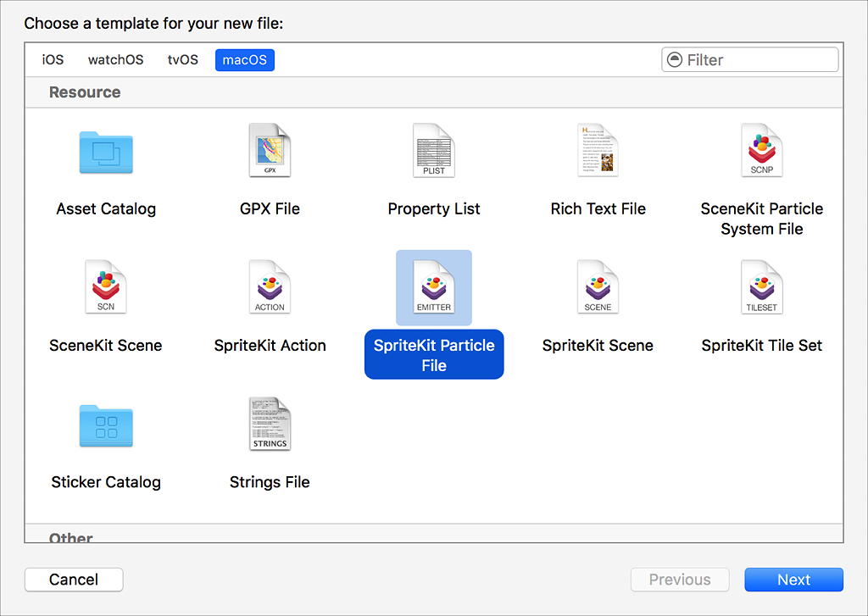Screen dimensions: 868x616
Task: Switch to the iOS platform tab
Action: click(x=53, y=60)
